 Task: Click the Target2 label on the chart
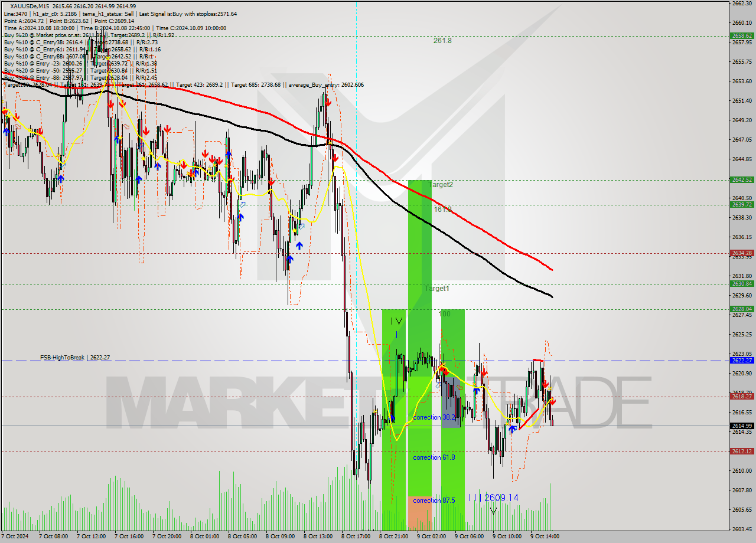[441, 184]
